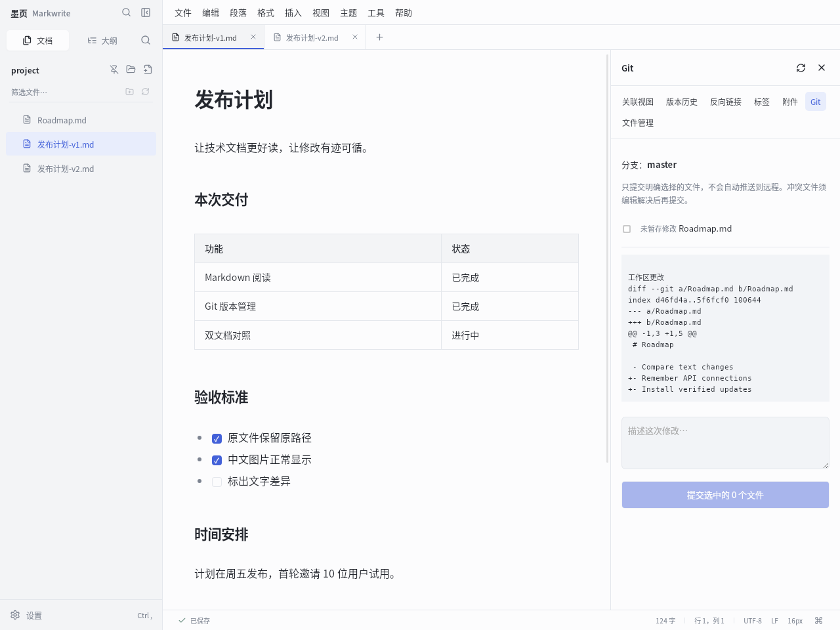
Task: Click the search icon next to 大纲 tab
Action: 146,40
